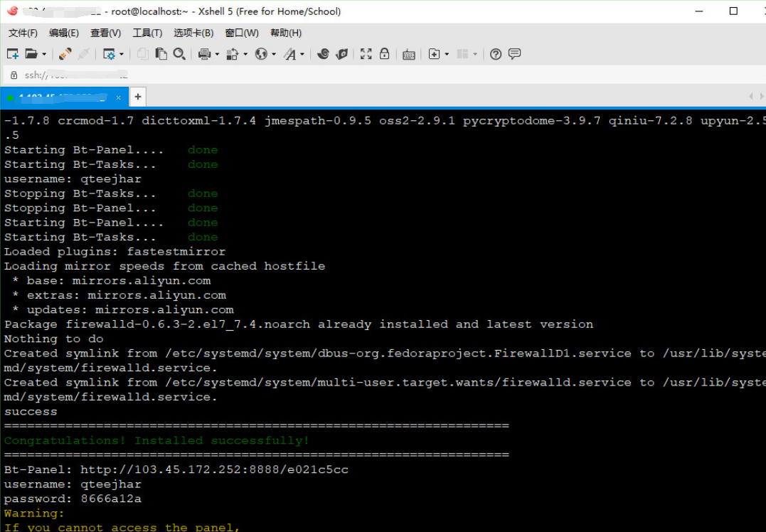Launch Xagent via the leaf icon
The width and height of the screenshot is (766, 532).
341,54
